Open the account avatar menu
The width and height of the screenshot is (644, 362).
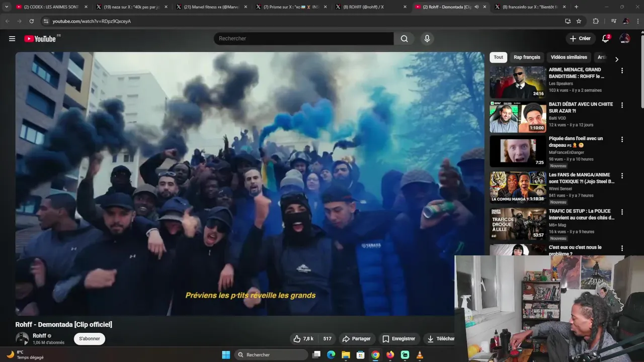tap(625, 39)
